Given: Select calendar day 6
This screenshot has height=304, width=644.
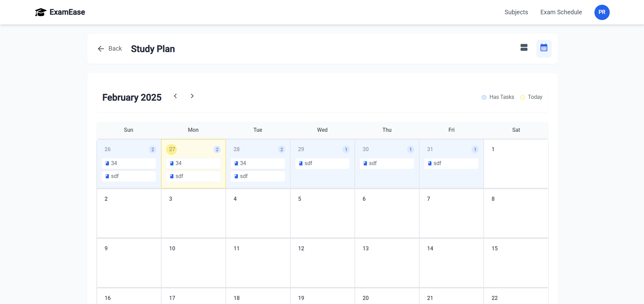Looking at the screenshot, I should click(387, 213).
